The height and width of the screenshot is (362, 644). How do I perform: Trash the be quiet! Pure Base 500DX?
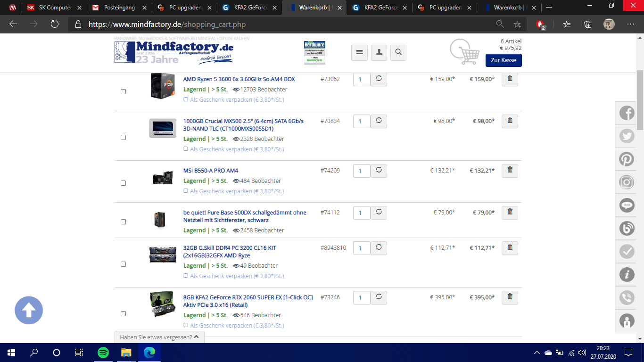(x=510, y=213)
